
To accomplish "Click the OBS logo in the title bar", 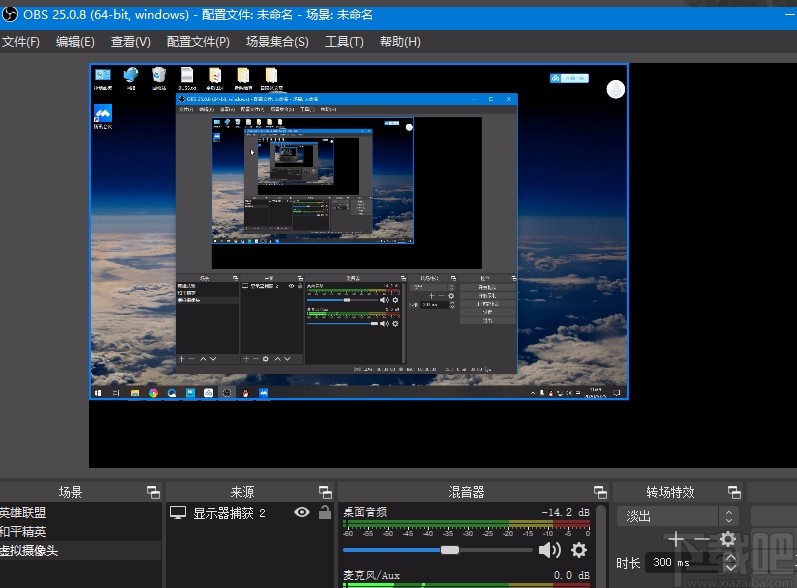I will point(9,14).
